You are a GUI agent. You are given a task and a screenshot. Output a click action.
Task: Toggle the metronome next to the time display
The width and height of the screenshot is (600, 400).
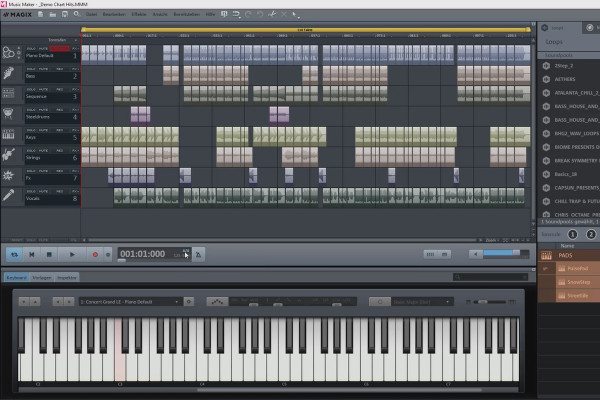coord(198,255)
